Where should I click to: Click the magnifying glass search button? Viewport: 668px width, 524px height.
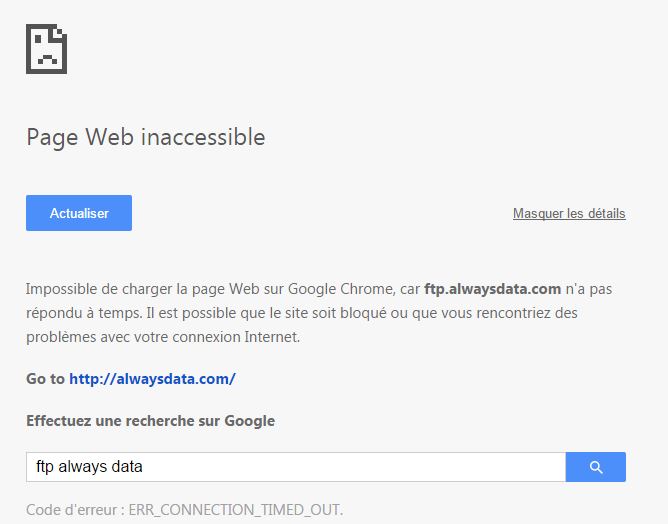coord(596,467)
